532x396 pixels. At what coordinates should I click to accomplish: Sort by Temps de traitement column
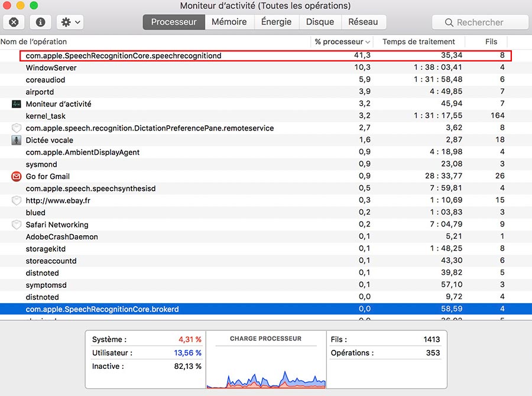pyautogui.click(x=419, y=42)
